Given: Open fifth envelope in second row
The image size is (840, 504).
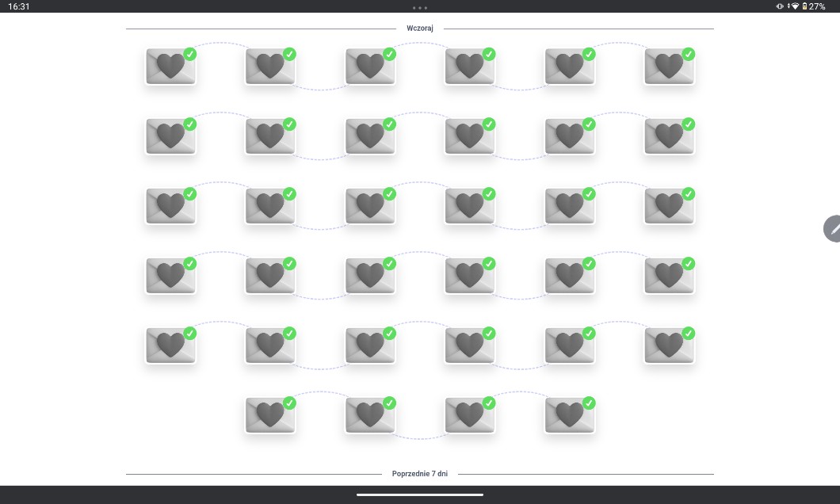Looking at the screenshot, I should 569,136.
